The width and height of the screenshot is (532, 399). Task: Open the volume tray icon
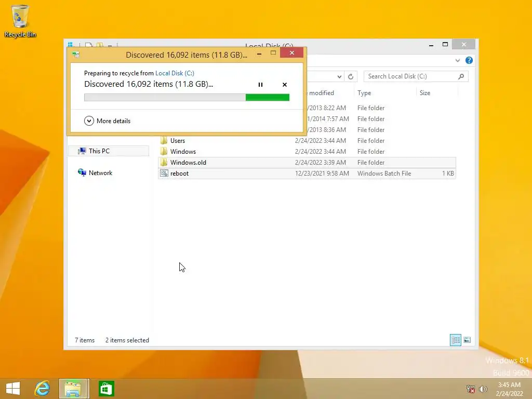coord(483,389)
